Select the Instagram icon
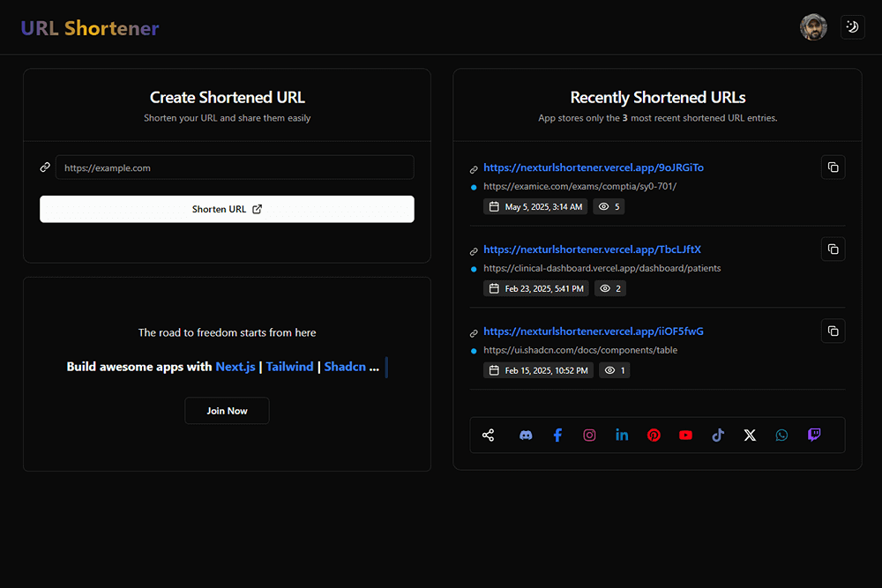 click(x=589, y=435)
